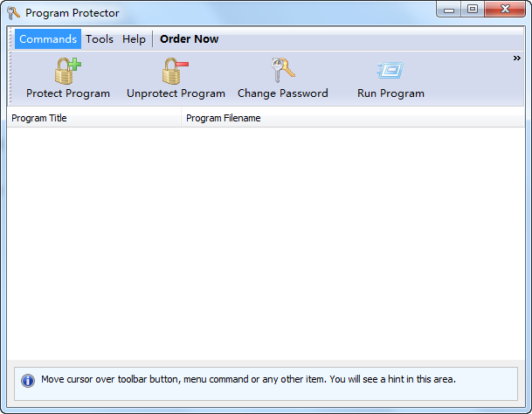Click the Protect Program padlock icon
The image size is (532, 414).
pyautogui.click(x=68, y=71)
